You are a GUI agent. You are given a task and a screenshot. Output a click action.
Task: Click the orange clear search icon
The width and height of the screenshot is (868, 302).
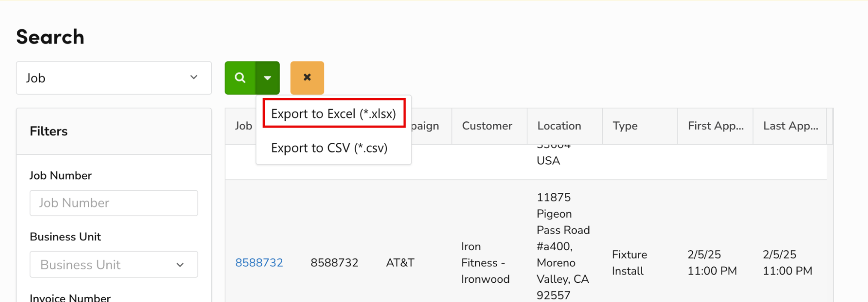307,78
